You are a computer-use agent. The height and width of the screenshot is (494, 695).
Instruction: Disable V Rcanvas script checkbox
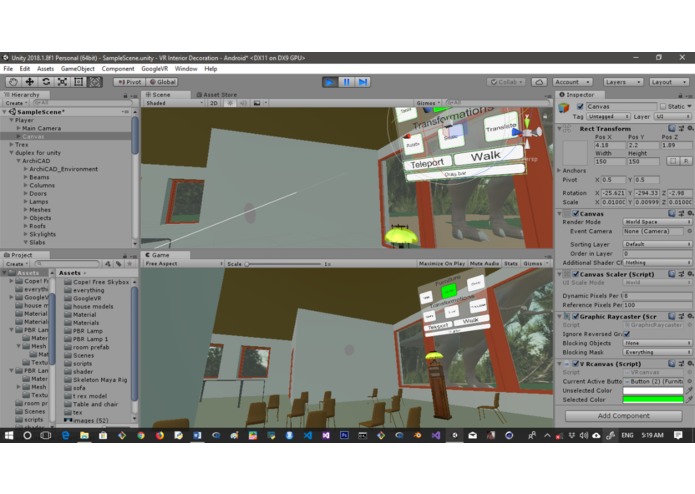pyautogui.click(x=575, y=364)
